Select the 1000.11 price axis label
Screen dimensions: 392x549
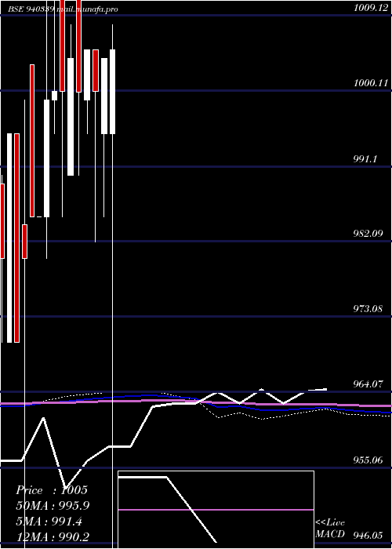pos(371,83)
